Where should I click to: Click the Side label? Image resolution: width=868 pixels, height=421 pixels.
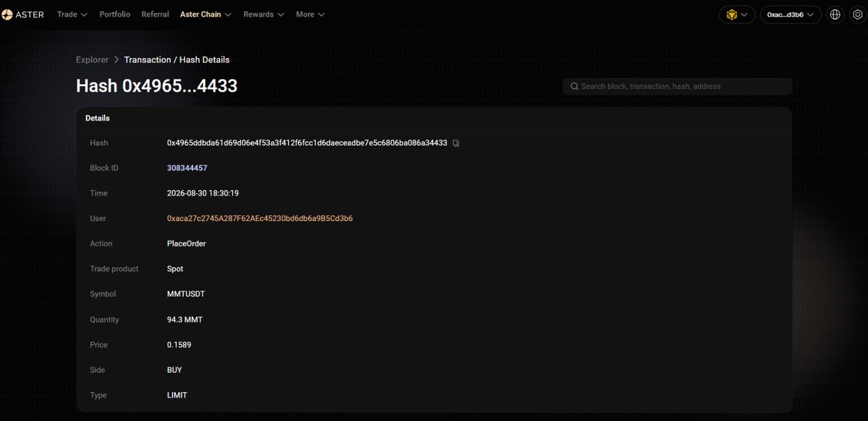pyautogui.click(x=98, y=370)
